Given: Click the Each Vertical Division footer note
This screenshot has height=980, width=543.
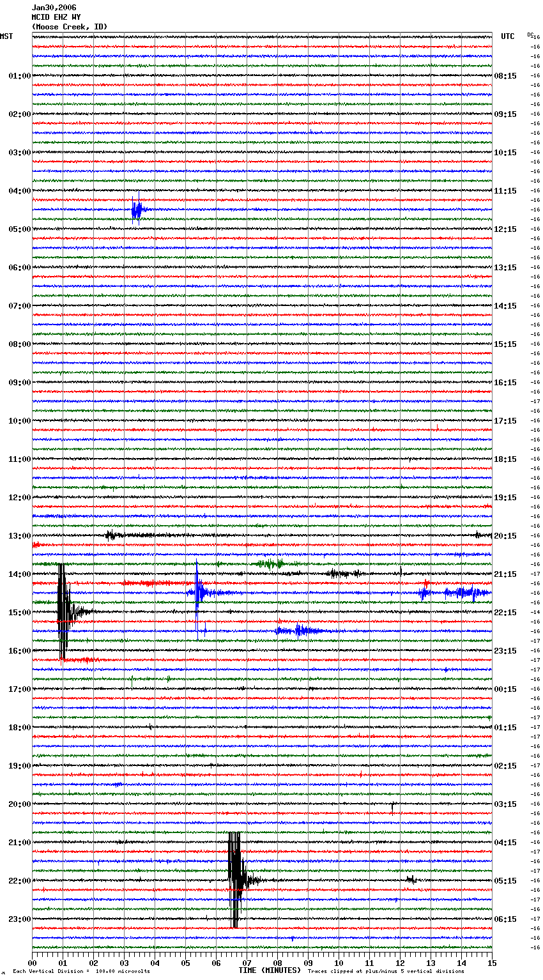Looking at the screenshot, I should coord(82,972).
